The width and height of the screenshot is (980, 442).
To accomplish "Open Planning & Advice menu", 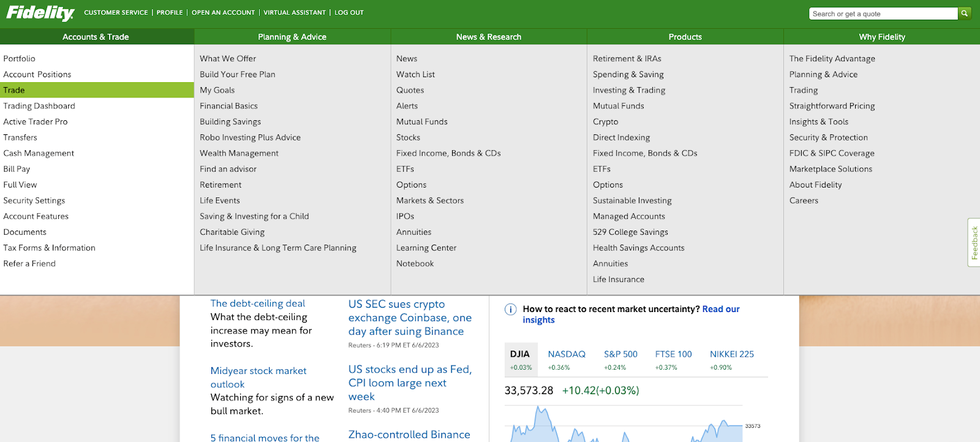I will pos(292,37).
